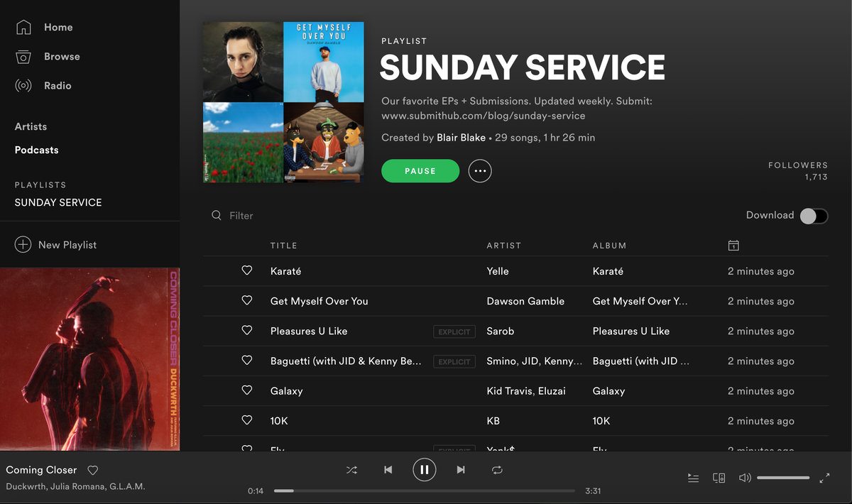This screenshot has height=504, width=852.
Task: Heart the Pleasures U Like track
Action: point(247,330)
